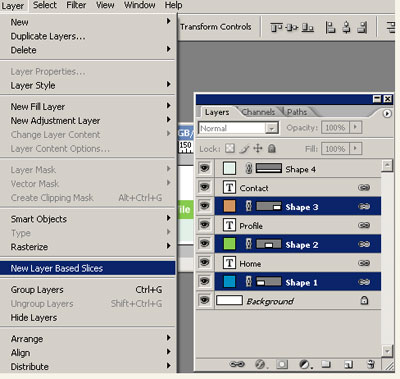Click the Lock all padlock icon
400x379 pixels.
(272, 148)
